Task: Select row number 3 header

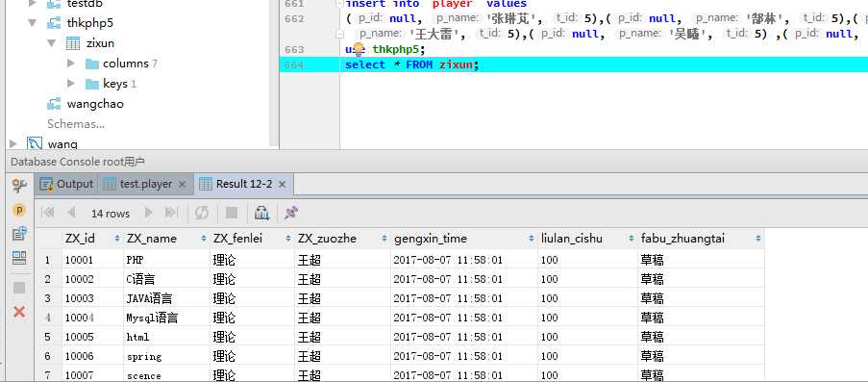Action: (48, 298)
